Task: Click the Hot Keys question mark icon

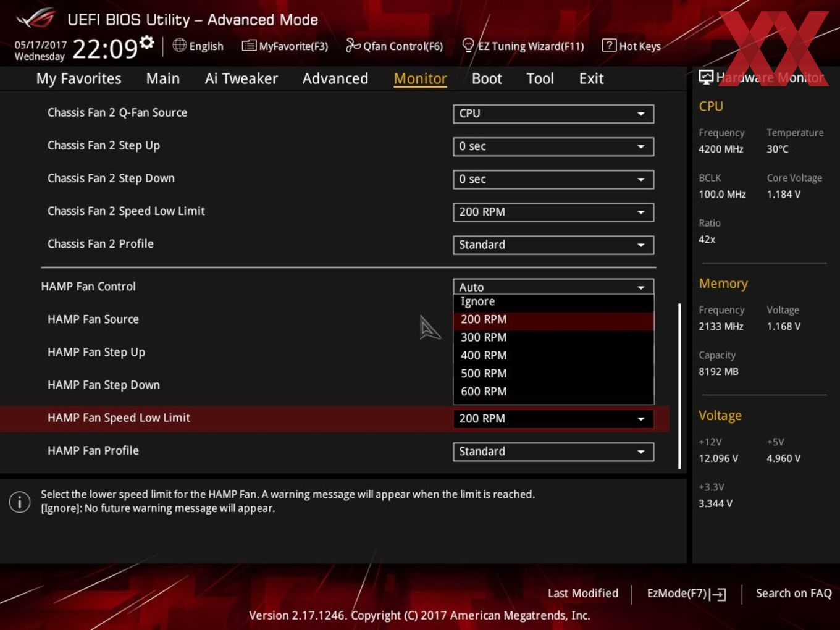Action: point(609,45)
